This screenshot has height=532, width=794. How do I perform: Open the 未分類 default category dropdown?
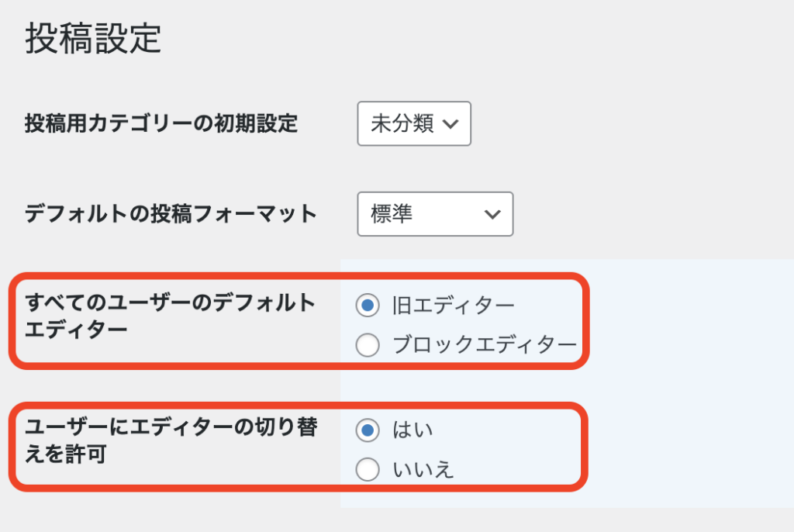pyautogui.click(x=413, y=123)
